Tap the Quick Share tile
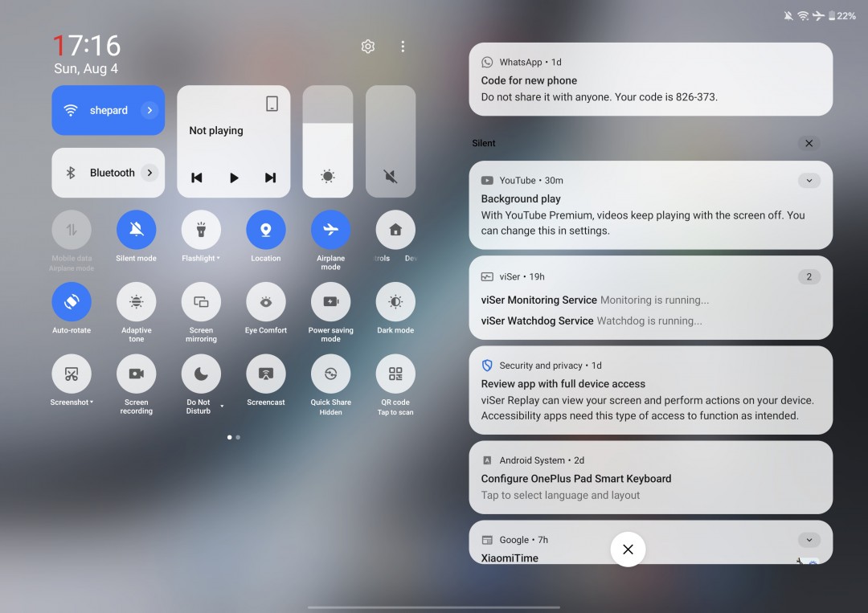 point(330,374)
